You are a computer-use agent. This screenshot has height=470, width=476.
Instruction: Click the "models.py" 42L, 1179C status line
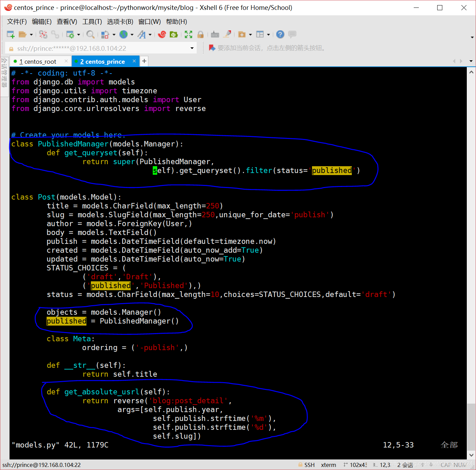click(x=60, y=445)
